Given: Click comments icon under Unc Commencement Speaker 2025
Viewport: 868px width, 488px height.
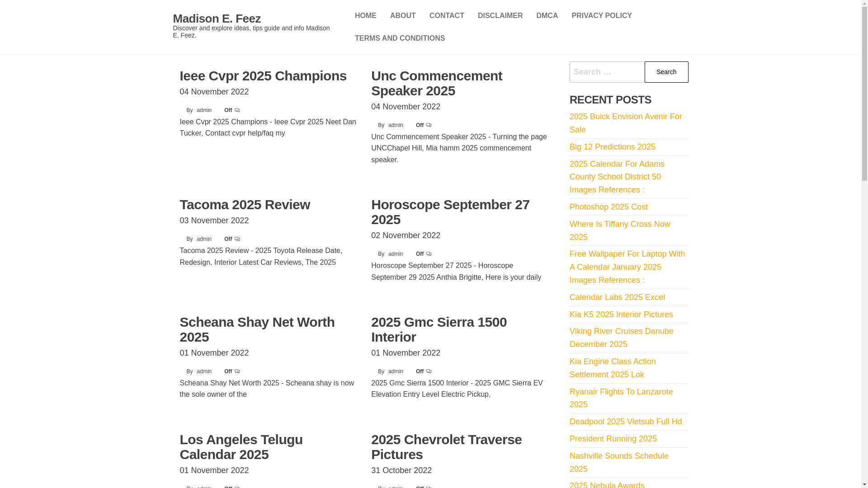Looking at the screenshot, I should pos(429,125).
